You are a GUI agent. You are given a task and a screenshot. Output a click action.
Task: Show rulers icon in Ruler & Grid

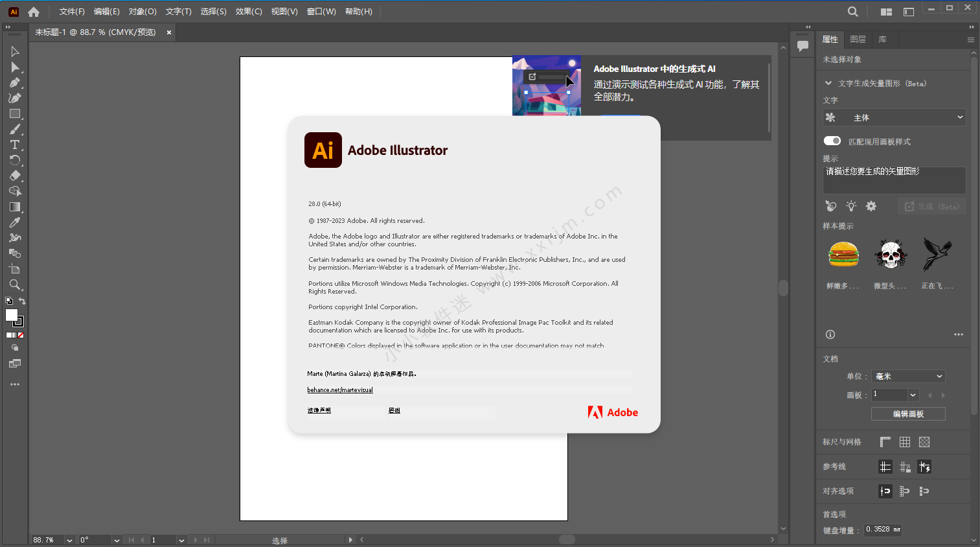pyautogui.click(x=885, y=442)
